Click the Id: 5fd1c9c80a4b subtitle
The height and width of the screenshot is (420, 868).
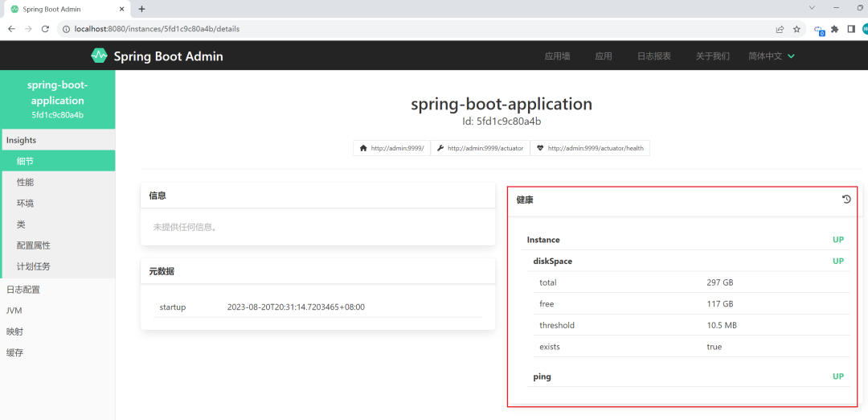point(502,121)
